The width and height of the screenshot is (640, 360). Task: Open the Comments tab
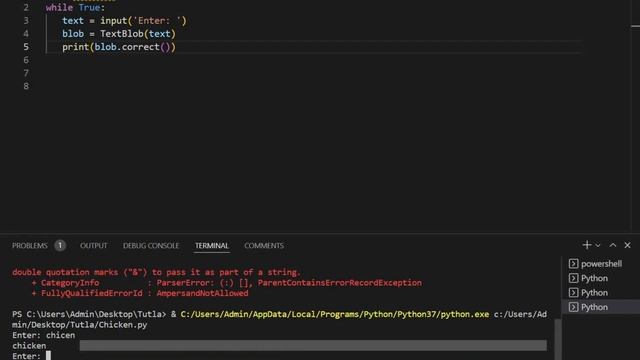point(264,246)
